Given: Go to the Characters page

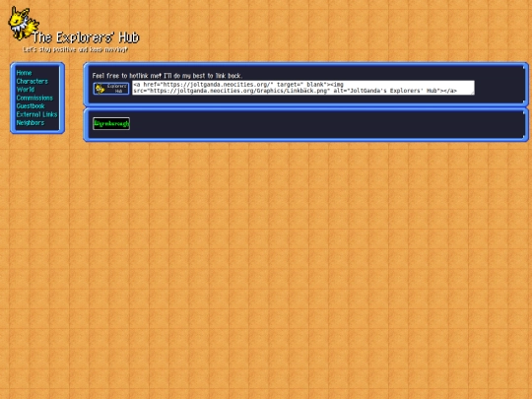Looking at the screenshot, I should [33, 82].
